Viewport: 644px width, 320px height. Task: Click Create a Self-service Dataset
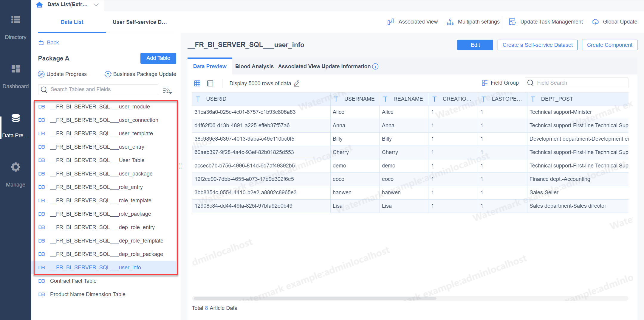[538, 45]
